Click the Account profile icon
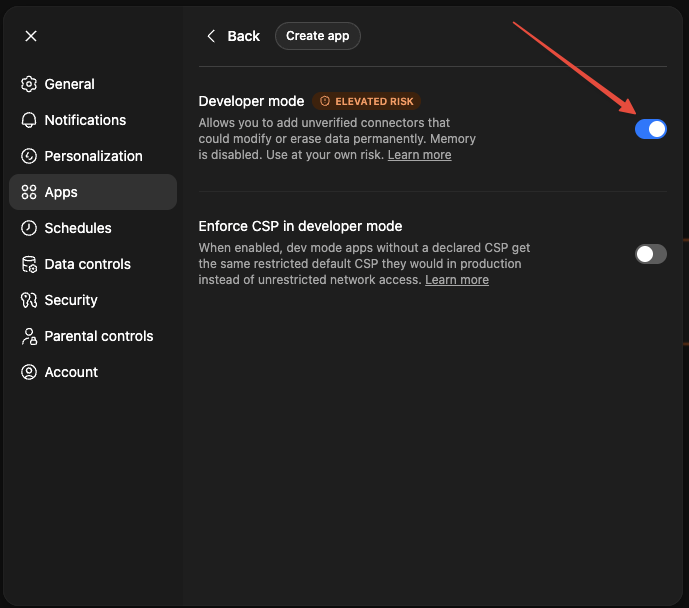 click(29, 372)
